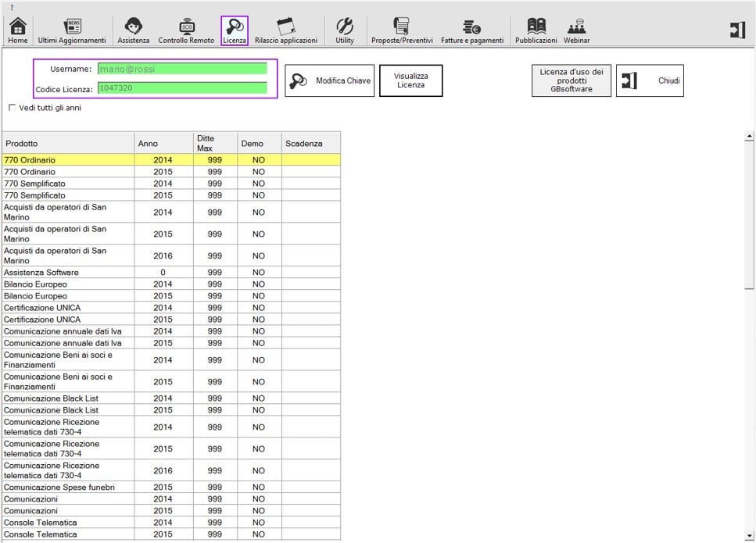Select Acquisti da operatori di San Marino 2016

pos(171,255)
